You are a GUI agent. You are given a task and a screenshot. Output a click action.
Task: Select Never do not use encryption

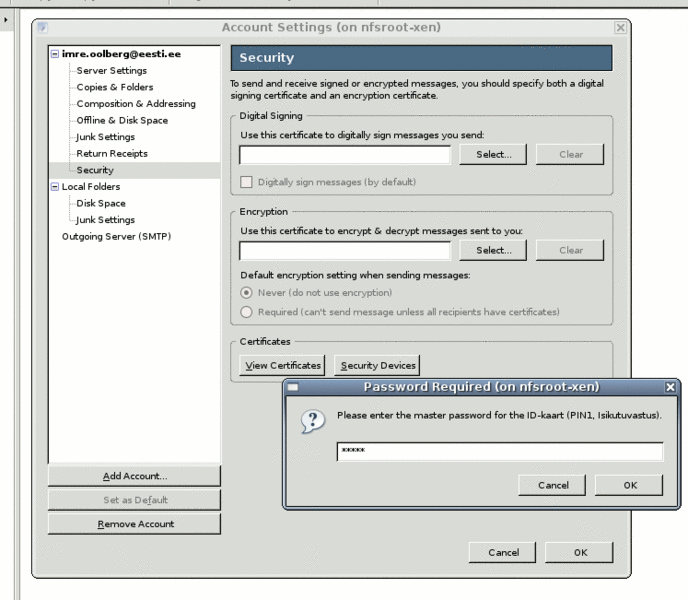[x=246, y=293]
